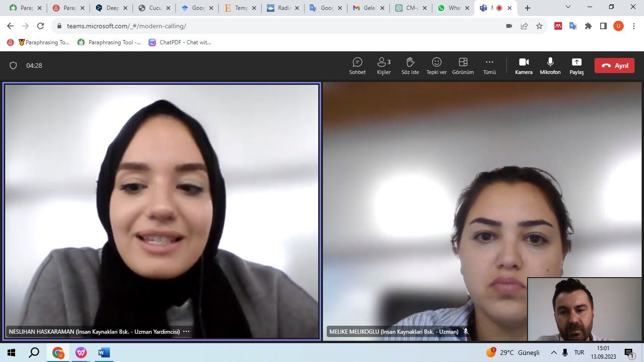Click the camera permission icon in address bar
This screenshot has width=644, height=362.
509,26
